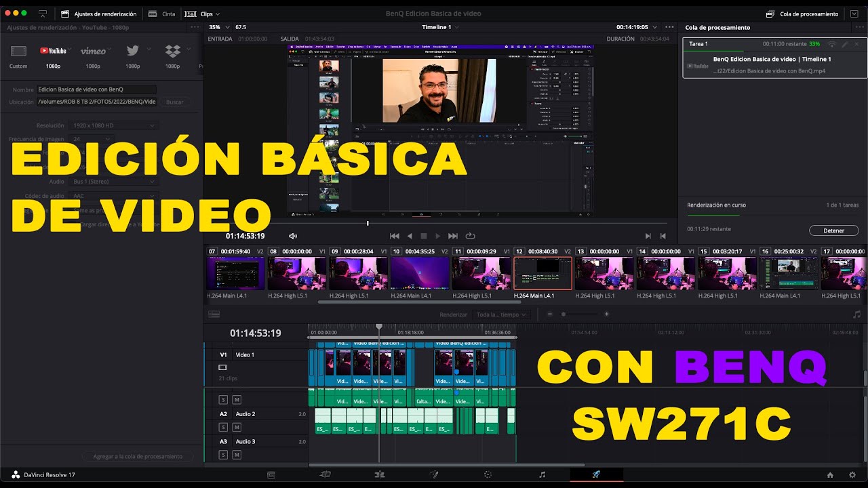Zoom in timeline with plus button
The width and height of the screenshot is (868, 488).
tap(606, 314)
